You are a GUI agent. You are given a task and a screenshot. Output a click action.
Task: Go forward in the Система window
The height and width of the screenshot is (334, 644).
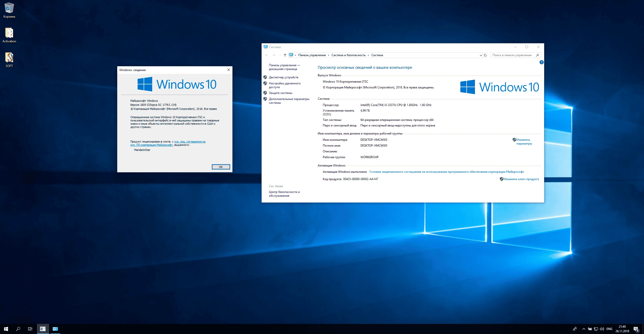[274, 55]
